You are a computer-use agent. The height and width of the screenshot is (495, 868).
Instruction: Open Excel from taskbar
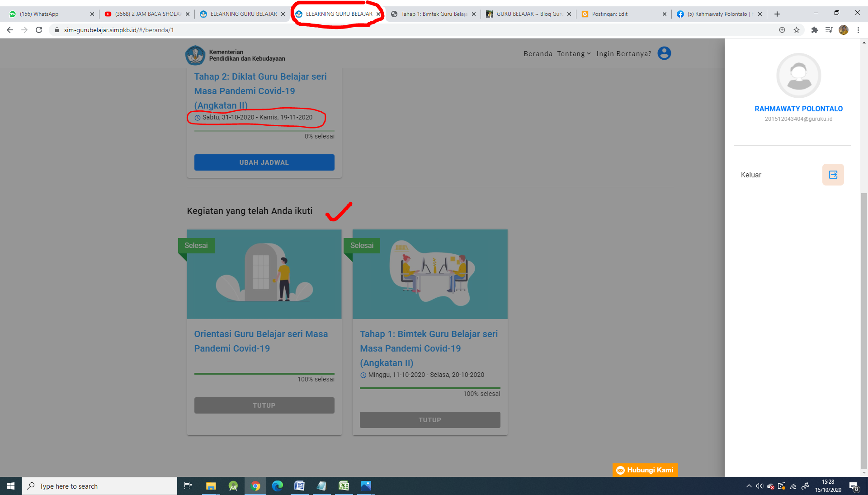click(344, 486)
